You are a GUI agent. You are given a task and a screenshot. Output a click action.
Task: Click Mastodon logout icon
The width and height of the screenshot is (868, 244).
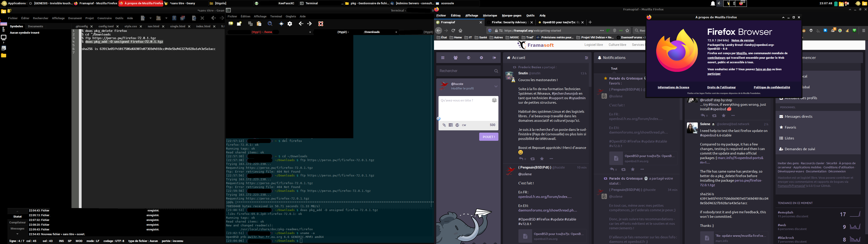click(x=494, y=58)
